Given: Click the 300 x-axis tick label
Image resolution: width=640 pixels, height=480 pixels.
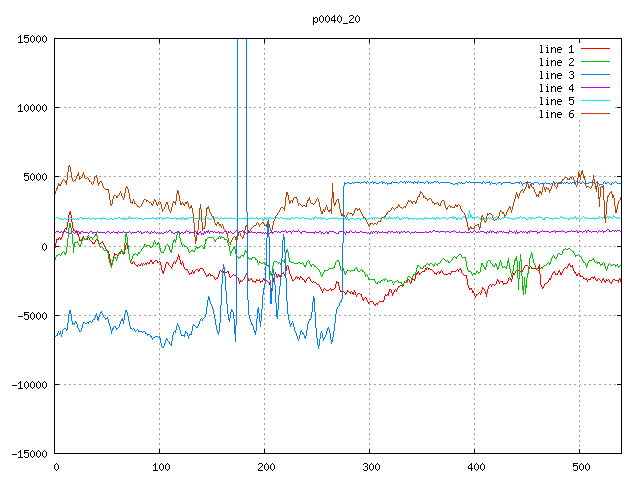Looking at the screenshot, I should (x=370, y=467).
